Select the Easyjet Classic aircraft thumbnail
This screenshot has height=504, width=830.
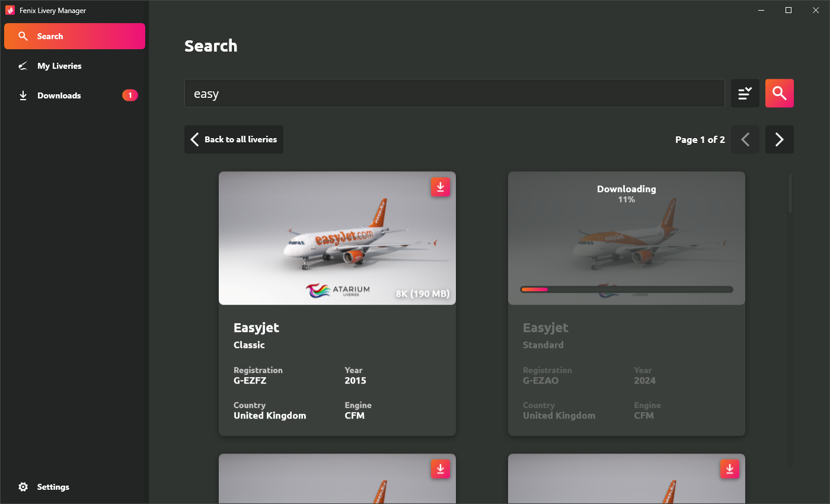point(337,238)
